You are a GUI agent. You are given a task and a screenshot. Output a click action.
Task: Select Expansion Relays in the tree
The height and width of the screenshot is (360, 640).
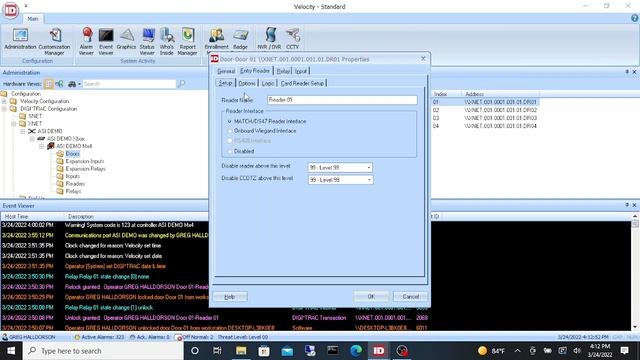coord(85,169)
